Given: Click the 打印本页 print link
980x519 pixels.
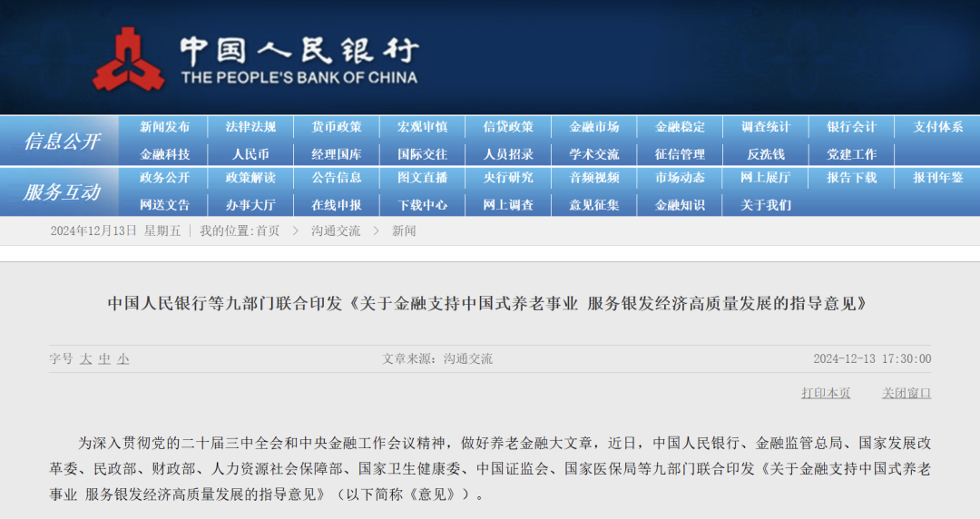Looking at the screenshot, I should (x=826, y=393).
